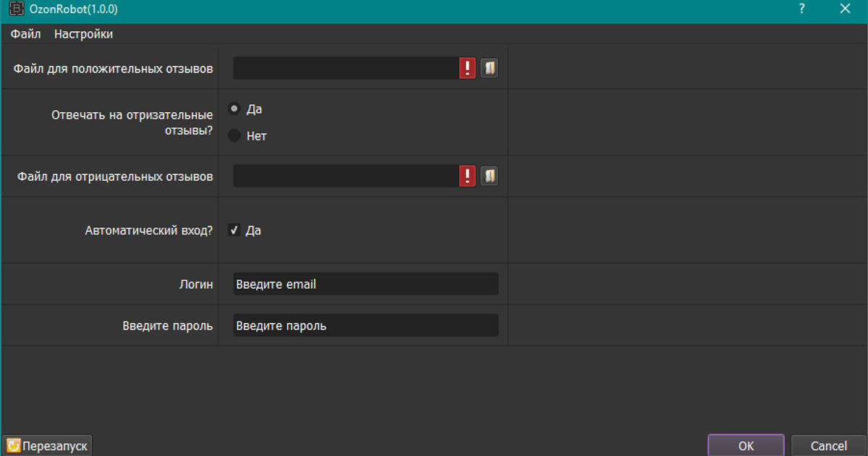Click the Cancel button
This screenshot has height=456, width=868.
[828, 446]
